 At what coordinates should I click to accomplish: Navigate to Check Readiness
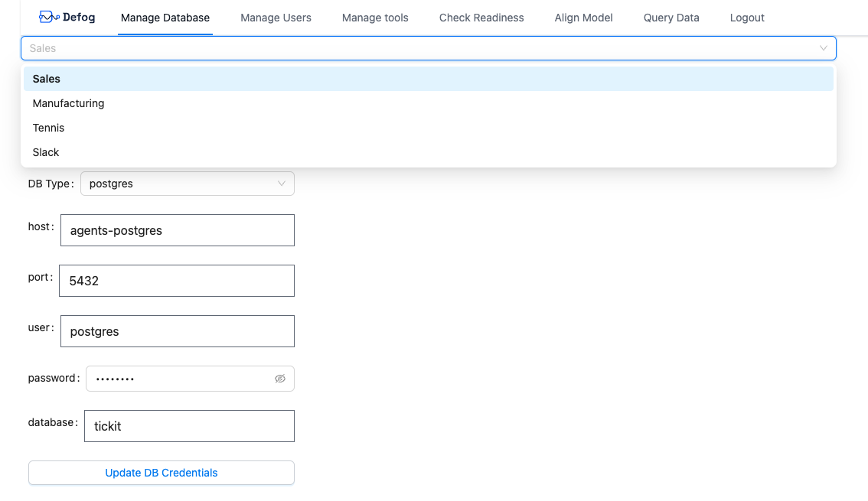[x=481, y=17]
